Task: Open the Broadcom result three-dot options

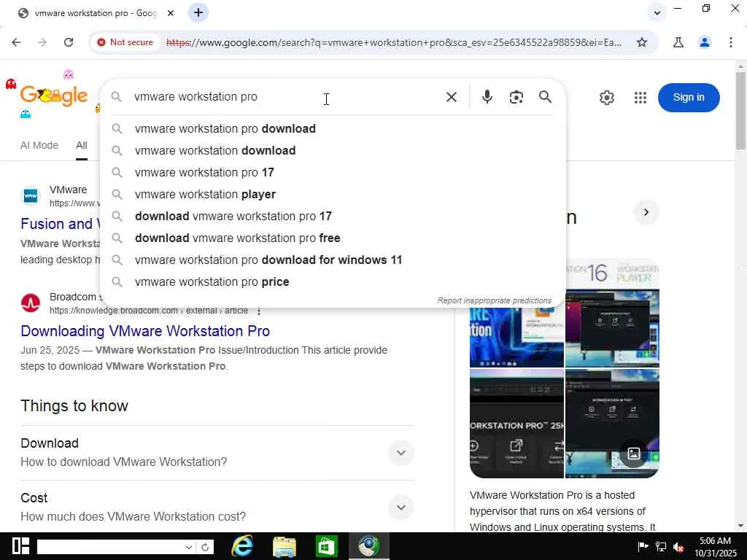Action: 259,311
